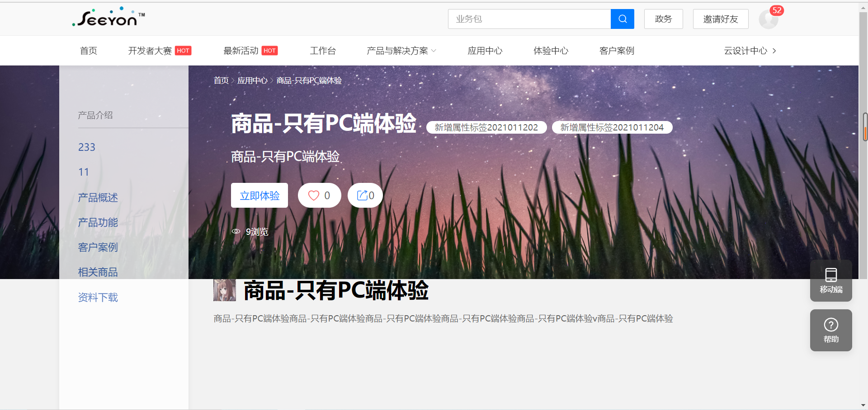Open the user avatar with 52 badge
Image resolution: width=868 pixels, height=410 pixels.
[x=768, y=19]
